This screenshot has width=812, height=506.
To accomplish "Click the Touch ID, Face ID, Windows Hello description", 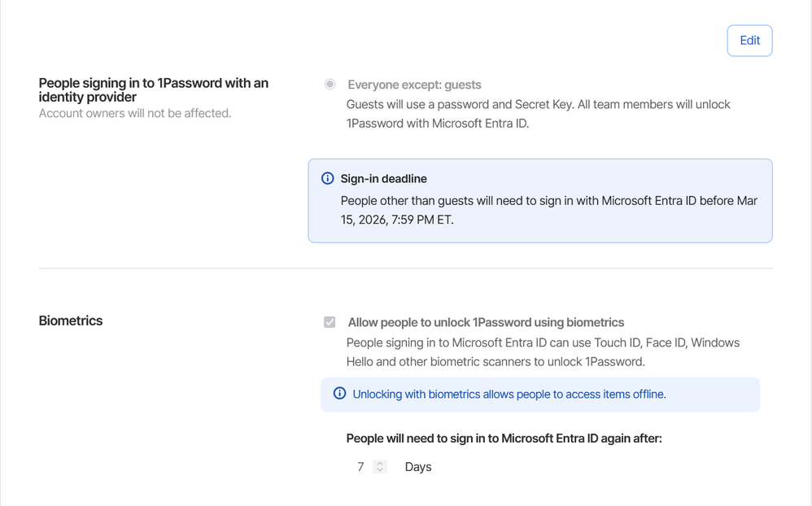I will 543,352.
